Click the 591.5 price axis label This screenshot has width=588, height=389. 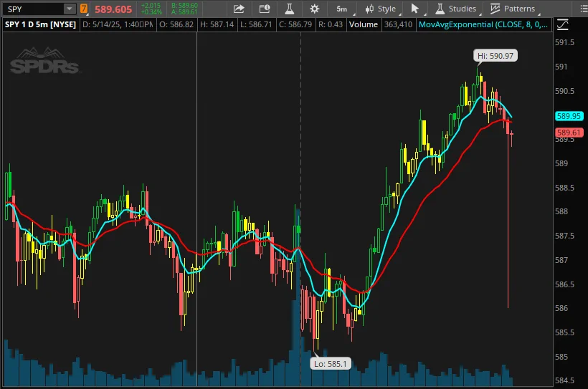point(564,42)
